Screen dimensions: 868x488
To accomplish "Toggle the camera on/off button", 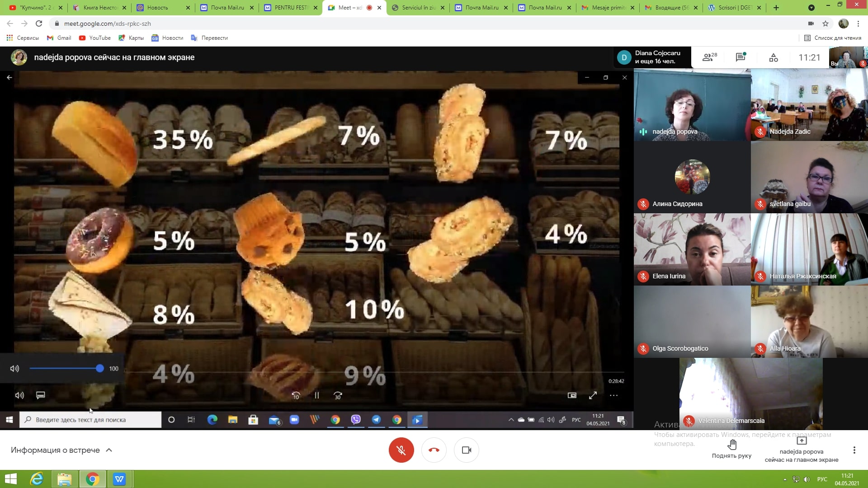I will (x=467, y=450).
